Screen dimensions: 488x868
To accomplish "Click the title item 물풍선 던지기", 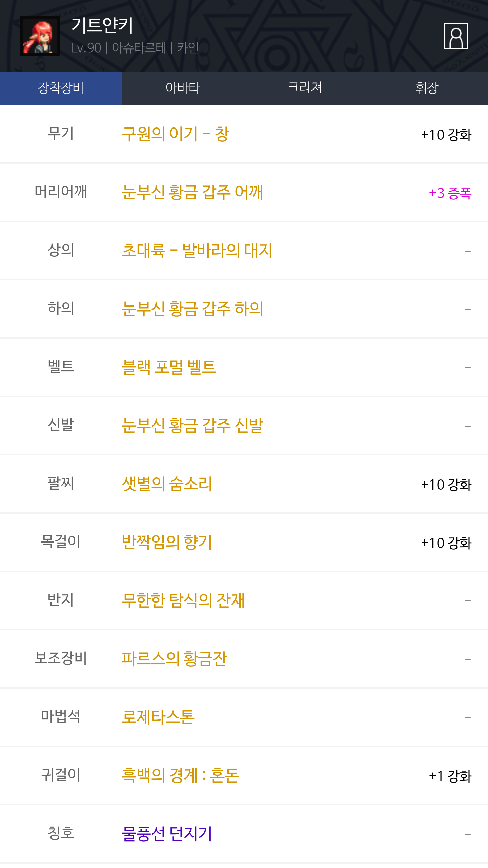I will click(167, 834).
